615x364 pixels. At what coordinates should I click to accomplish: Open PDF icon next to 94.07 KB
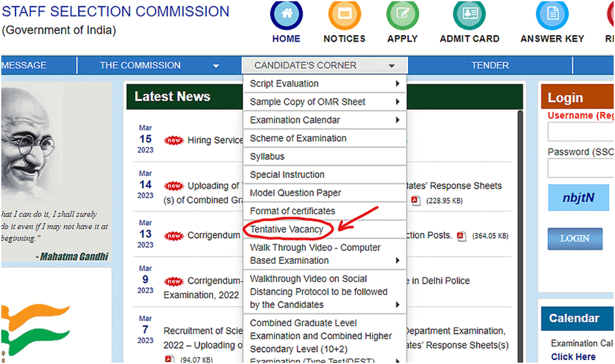[x=169, y=359]
